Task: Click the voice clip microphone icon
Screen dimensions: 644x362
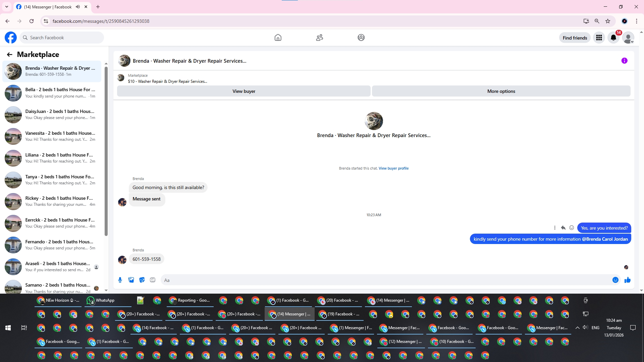Action: tap(120, 280)
